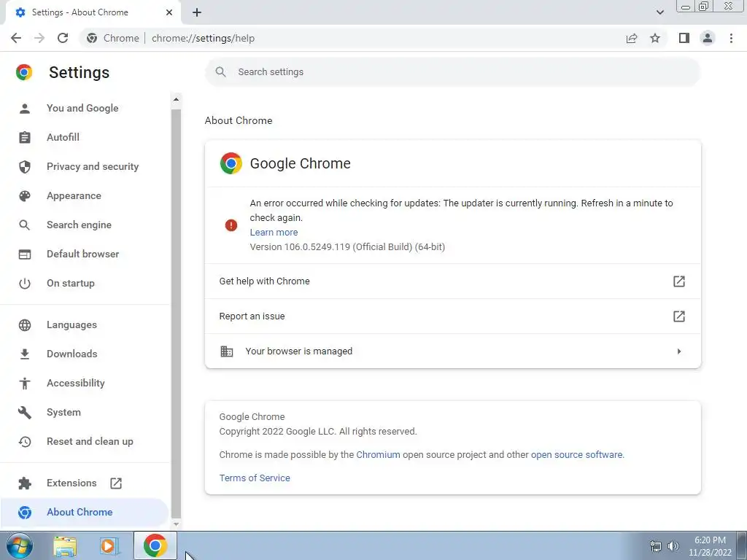Open Get help with Chrome
747x560 pixels.
(452, 281)
